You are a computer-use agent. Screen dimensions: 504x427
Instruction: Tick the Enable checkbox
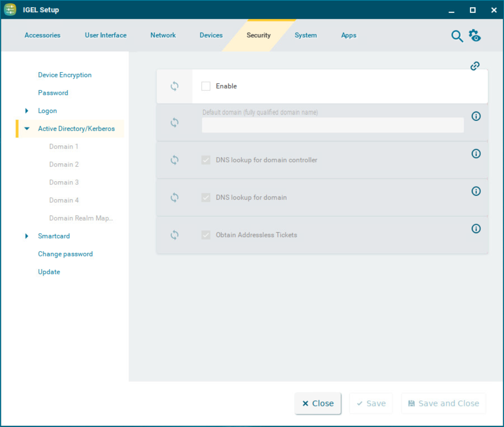pos(206,86)
